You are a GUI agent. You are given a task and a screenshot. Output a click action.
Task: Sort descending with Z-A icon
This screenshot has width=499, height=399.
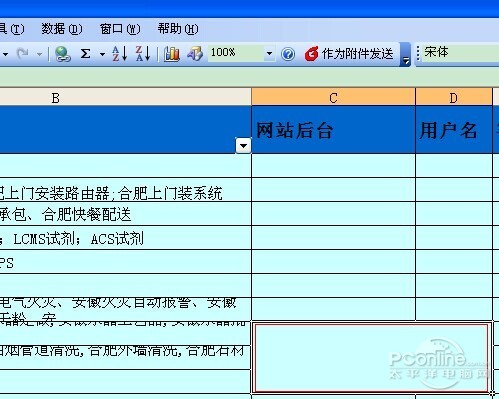143,54
